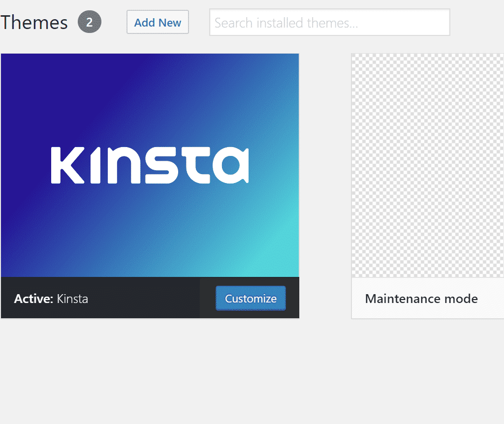Screen dimensions: 504x424
Task: Focus the Search installed themes field
Action: coord(329,22)
